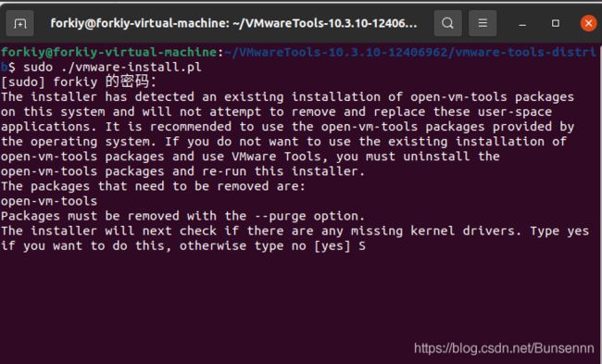
Task: Click 'The packages that need to be removed are:' line
Action: (x=153, y=186)
